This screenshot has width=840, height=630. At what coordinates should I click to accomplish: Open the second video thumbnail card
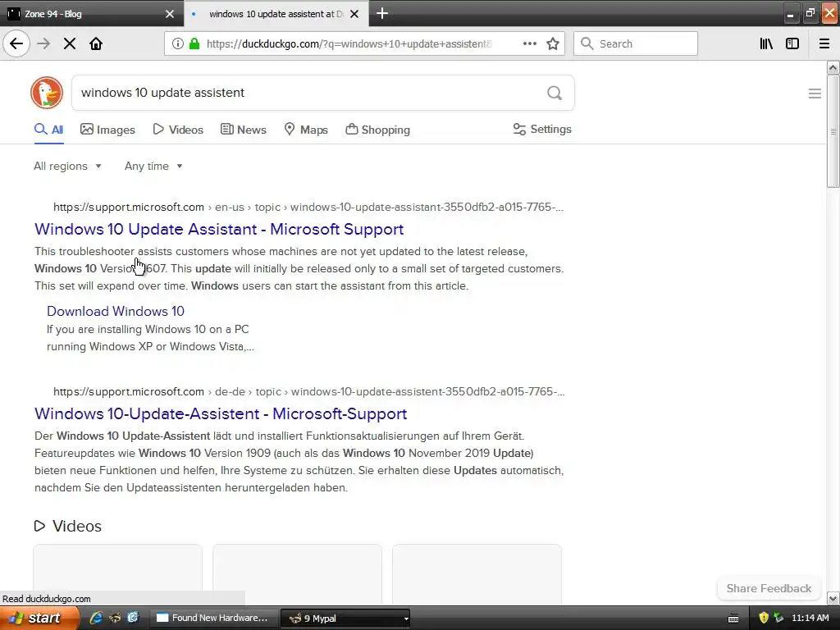pyautogui.click(x=297, y=574)
